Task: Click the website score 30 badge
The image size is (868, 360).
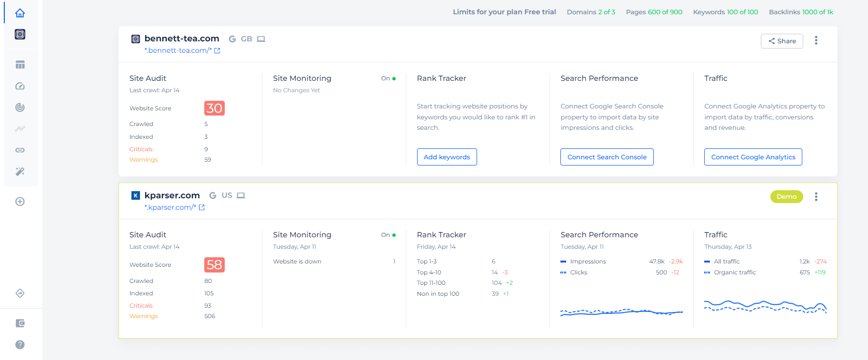Action: (214, 108)
